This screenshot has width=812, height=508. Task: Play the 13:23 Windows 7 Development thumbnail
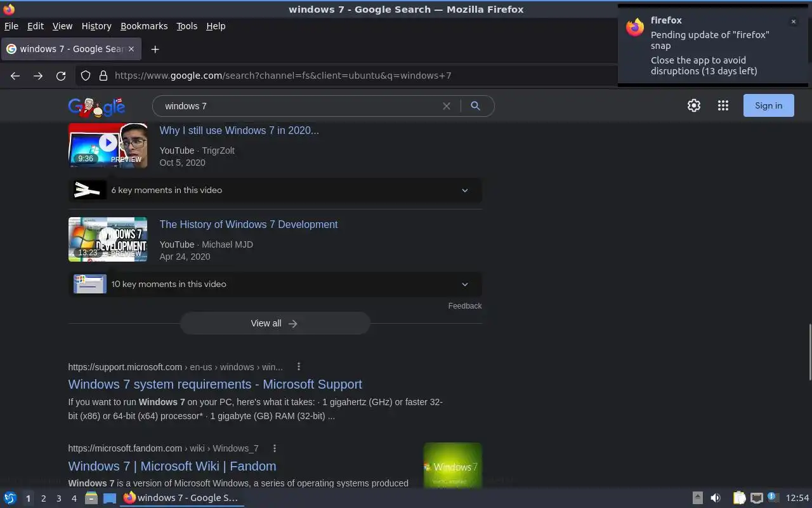108,239
